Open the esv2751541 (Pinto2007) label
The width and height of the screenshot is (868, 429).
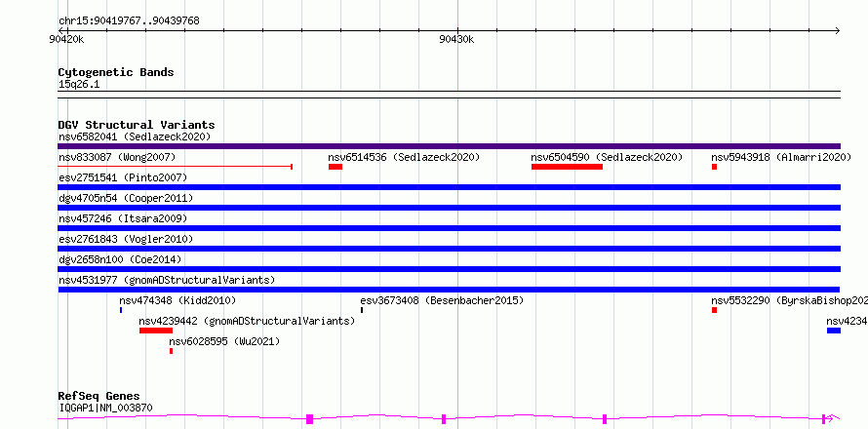(123, 177)
